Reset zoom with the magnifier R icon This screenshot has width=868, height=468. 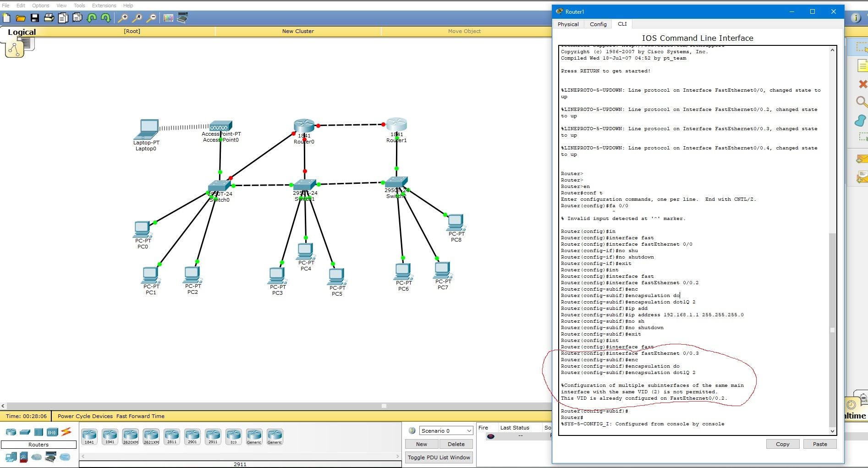click(x=137, y=18)
